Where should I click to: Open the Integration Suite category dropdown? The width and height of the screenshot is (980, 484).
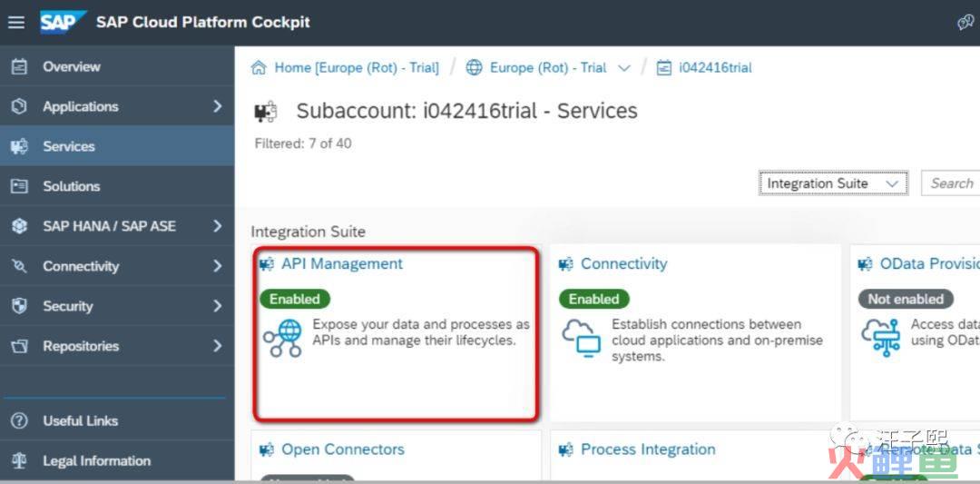point(833,183)
